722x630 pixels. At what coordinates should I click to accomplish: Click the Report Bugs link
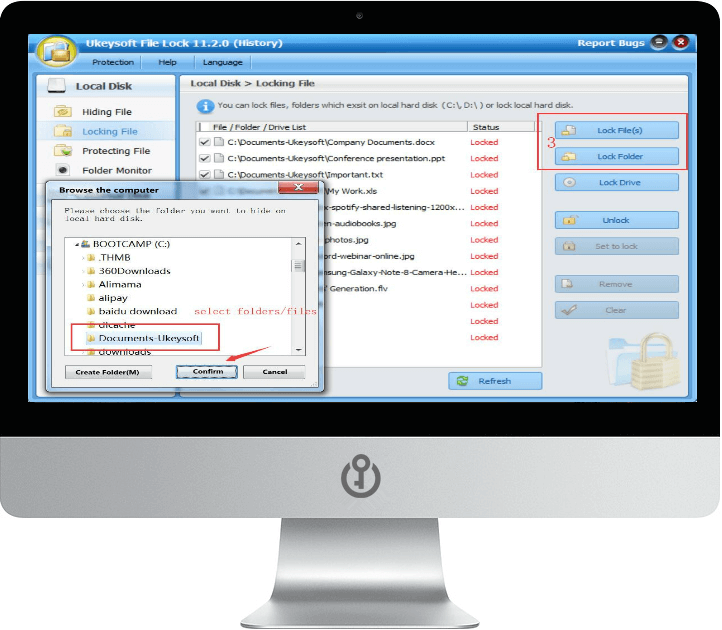point(611,43)
